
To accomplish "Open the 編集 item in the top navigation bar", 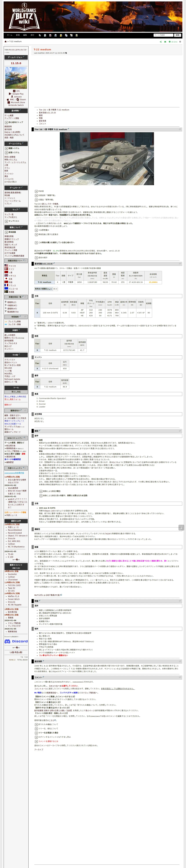I will pos(25,35).
